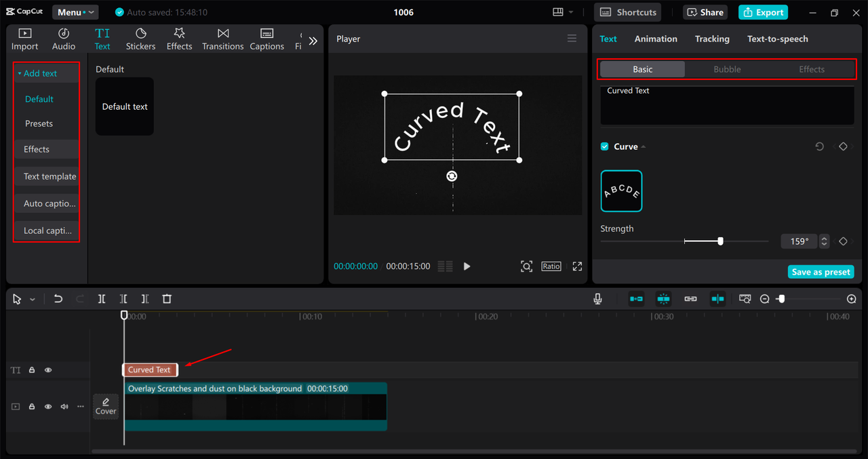Collapse the Curve section arrow
This screenshot has height=459, width=868.
(643, 147)
